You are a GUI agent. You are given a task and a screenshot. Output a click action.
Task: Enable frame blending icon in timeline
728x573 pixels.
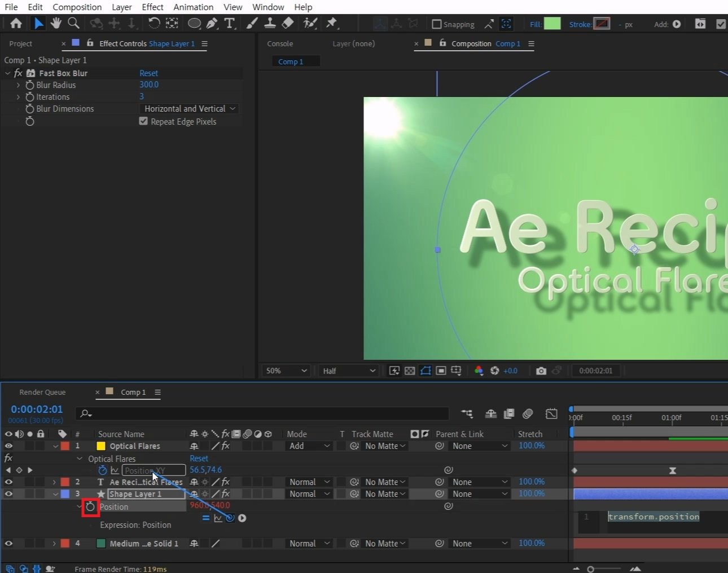509,414
